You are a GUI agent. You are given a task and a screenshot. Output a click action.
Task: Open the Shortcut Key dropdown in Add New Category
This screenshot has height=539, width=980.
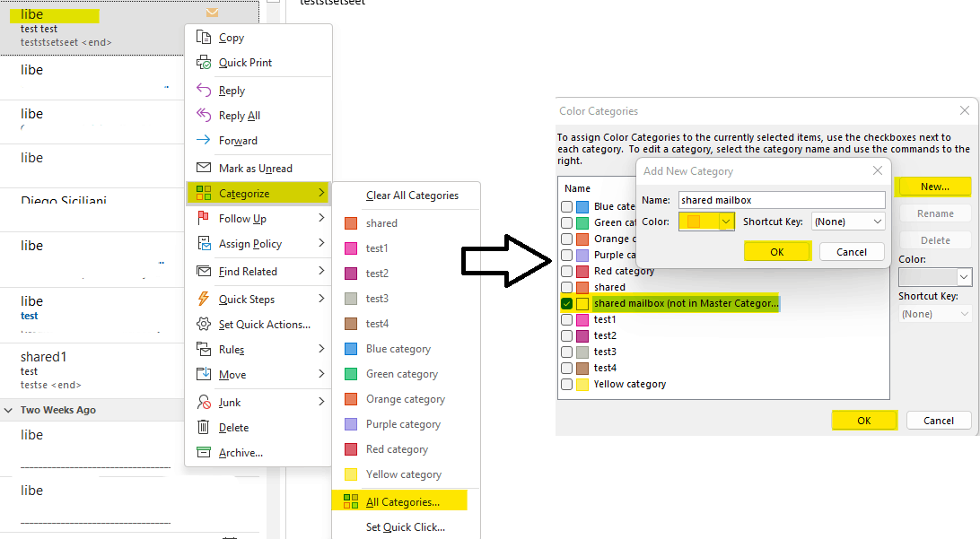878,222
